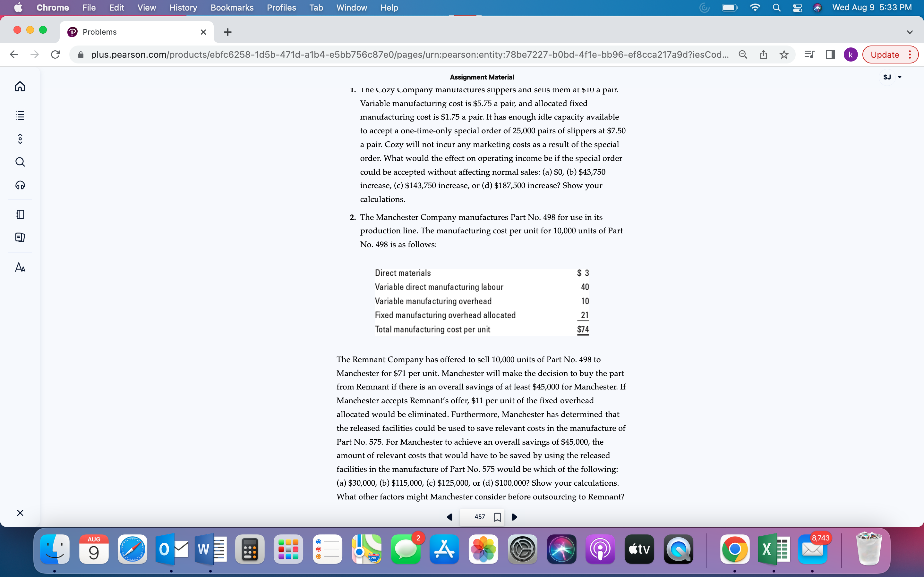Open the Notebook icon in sidebar
The height and width of the screenshot is (577, 924).
(20, 214)
